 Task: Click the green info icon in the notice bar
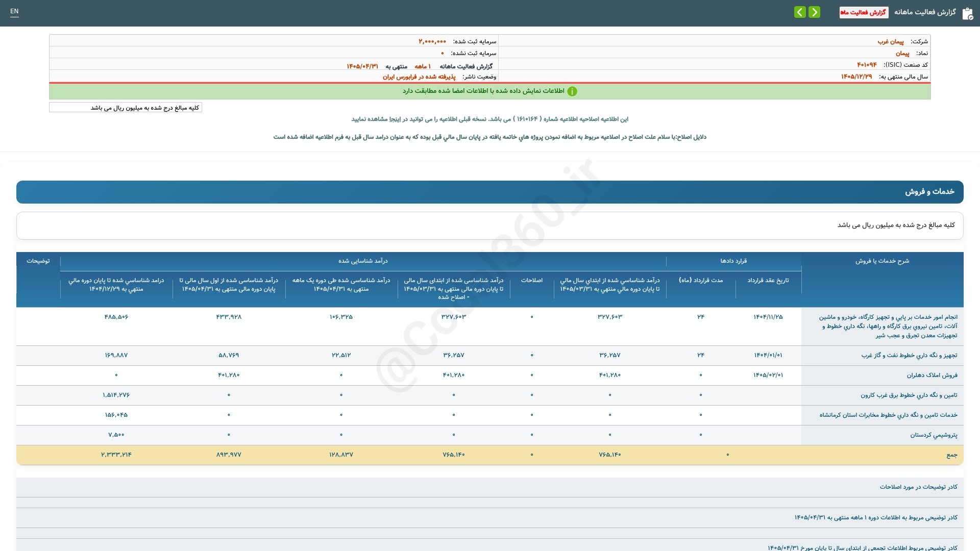(572, 91)
